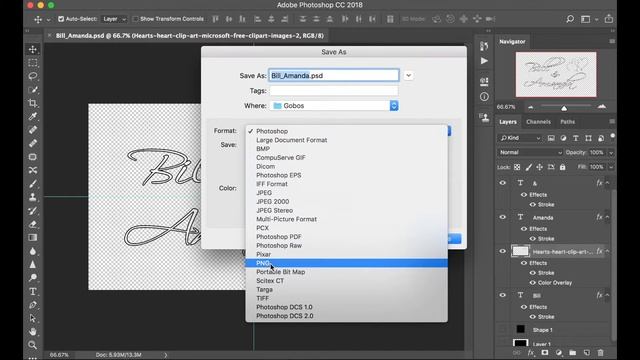
Task: Delete layer trash icon
Action: (x=600, y=353)
